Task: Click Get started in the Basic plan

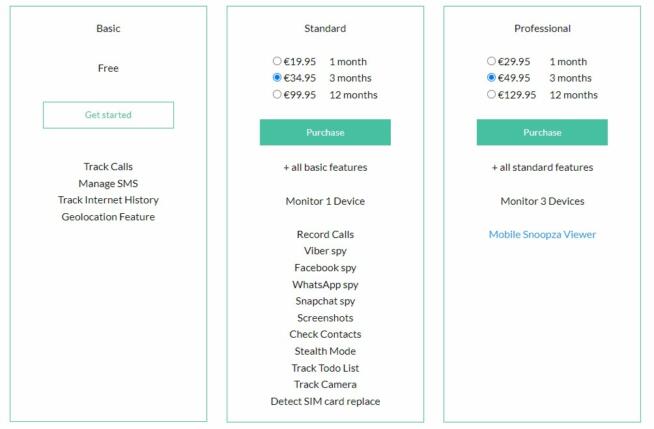Action: [108, 115]
